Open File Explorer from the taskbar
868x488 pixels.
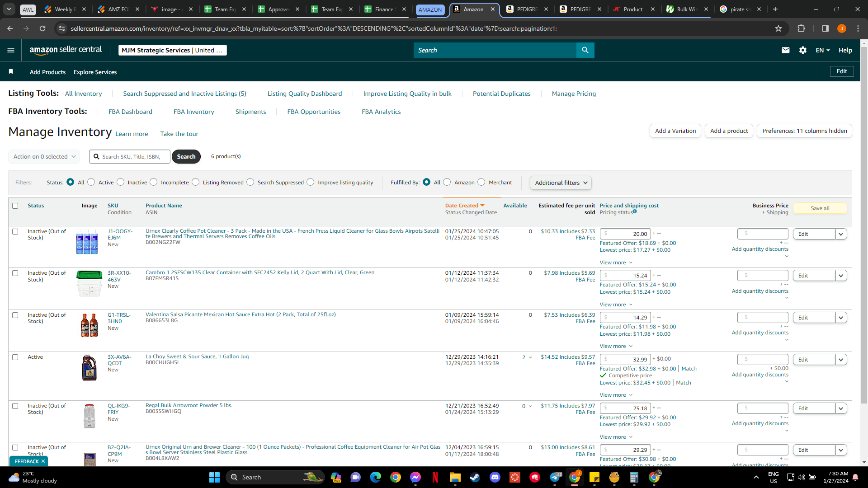pyautogui.click(x=455, y=477)
